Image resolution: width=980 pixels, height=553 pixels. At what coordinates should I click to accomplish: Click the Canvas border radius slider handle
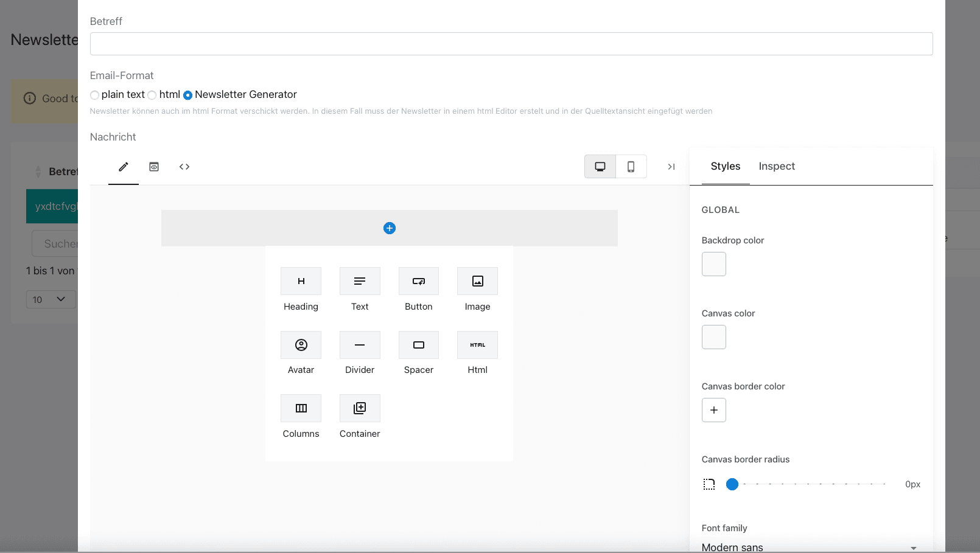(732, 484)
